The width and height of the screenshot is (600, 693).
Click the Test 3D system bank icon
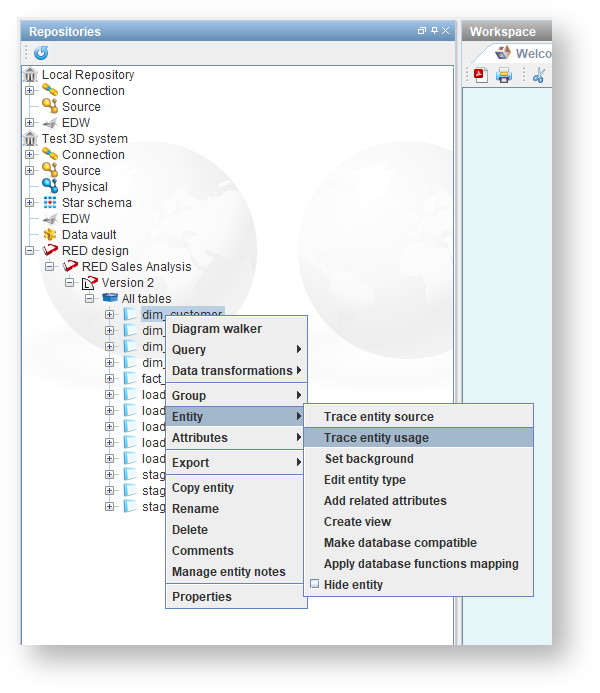pos(30,139)
